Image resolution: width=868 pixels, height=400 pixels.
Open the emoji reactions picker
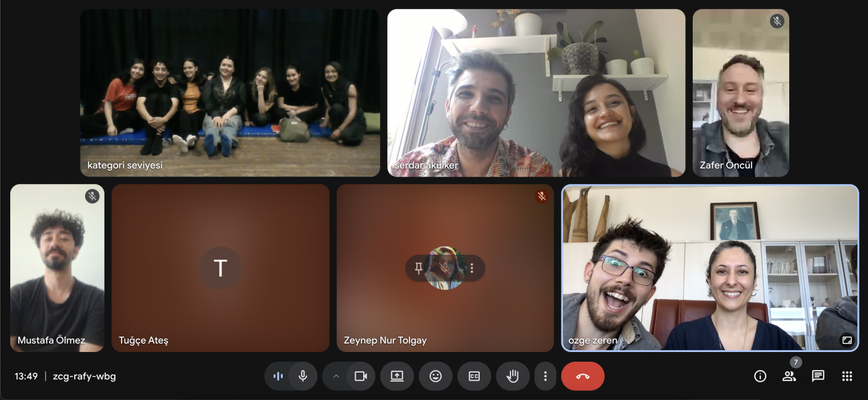pyautogui.click(x=436, y=376)
